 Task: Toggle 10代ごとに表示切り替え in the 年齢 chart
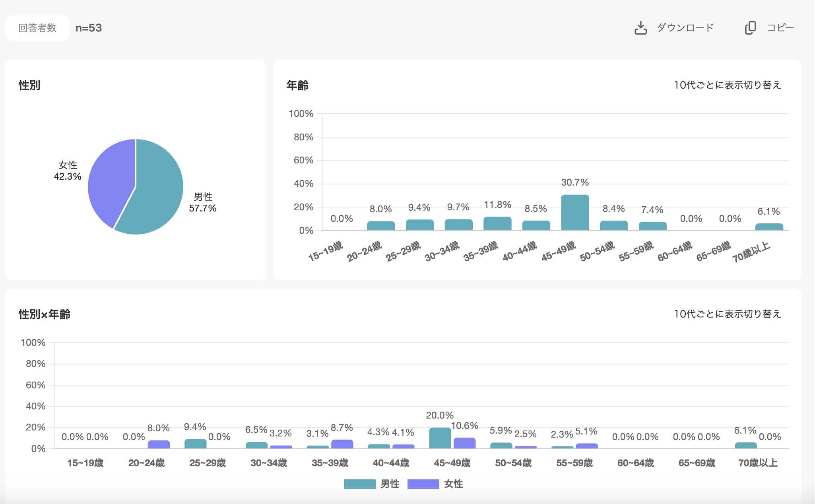pos(727,85)
